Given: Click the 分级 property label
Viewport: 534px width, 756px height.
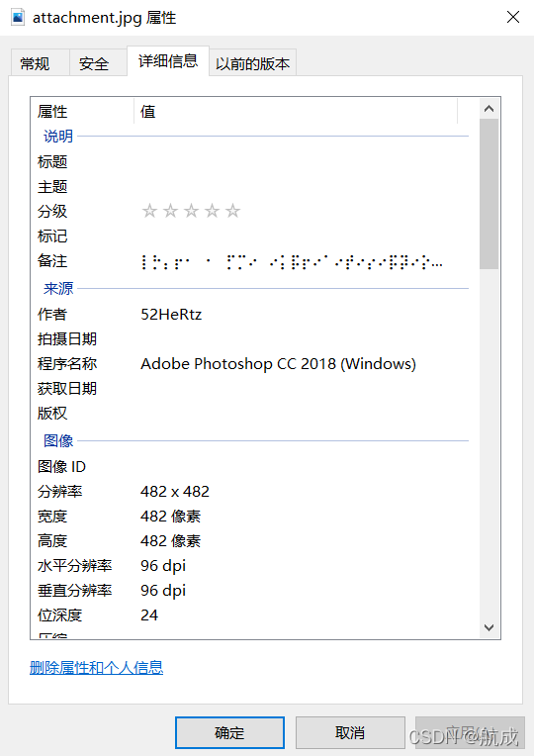Looking at the screenshot, I should tap(52, 211).
